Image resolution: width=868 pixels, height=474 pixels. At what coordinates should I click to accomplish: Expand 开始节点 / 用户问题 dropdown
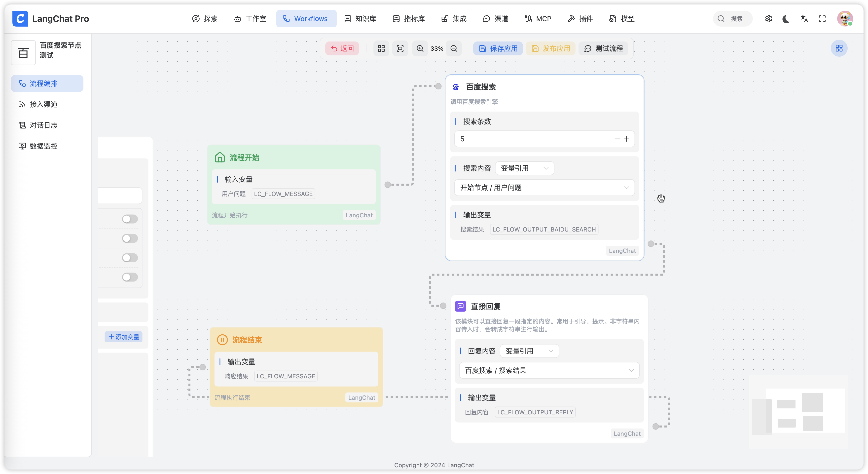pos(544,188)
